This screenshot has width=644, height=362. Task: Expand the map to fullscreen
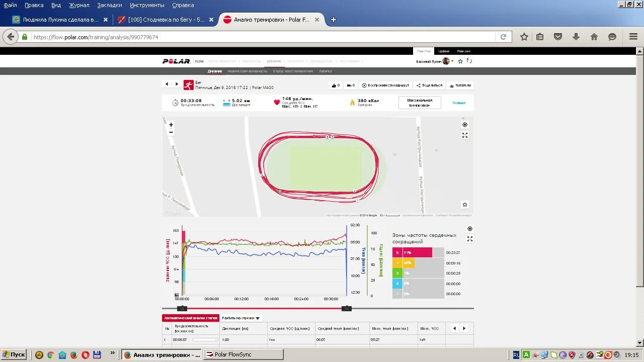[465, 135]
